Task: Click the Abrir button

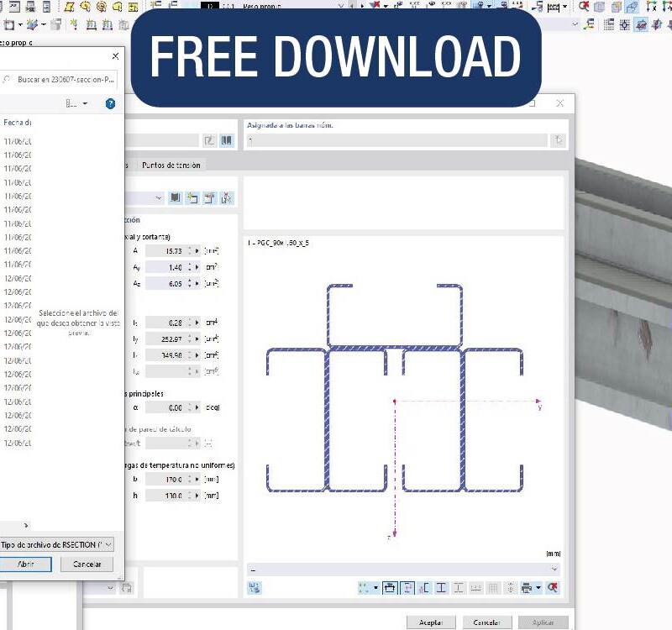Action: point(26,564)
